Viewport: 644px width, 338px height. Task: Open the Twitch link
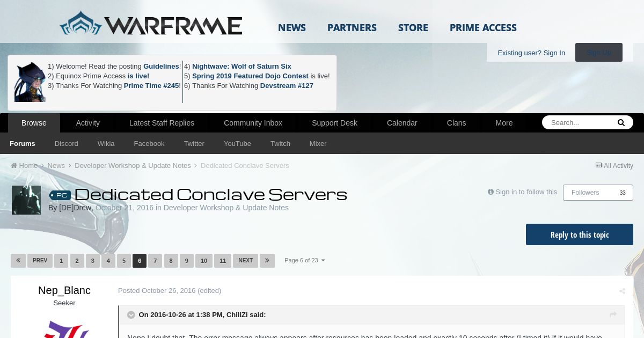pyautogui.click(x=280, y=143)
